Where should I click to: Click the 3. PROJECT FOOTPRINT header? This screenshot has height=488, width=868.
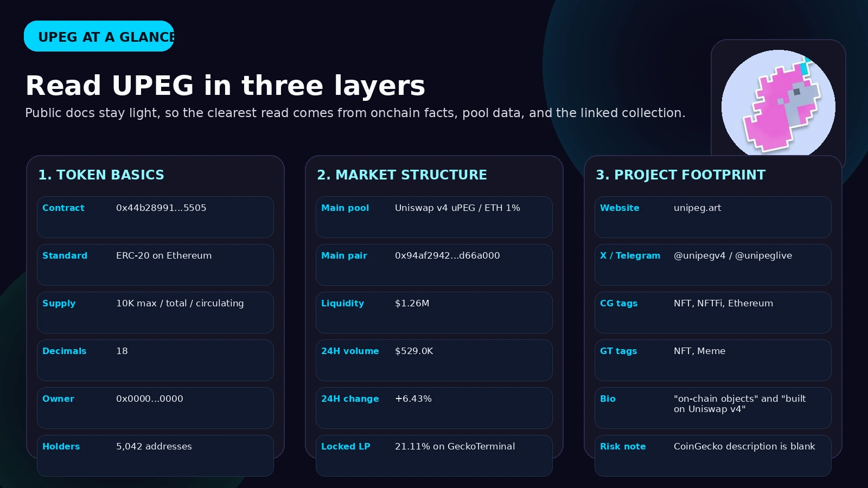681,175
